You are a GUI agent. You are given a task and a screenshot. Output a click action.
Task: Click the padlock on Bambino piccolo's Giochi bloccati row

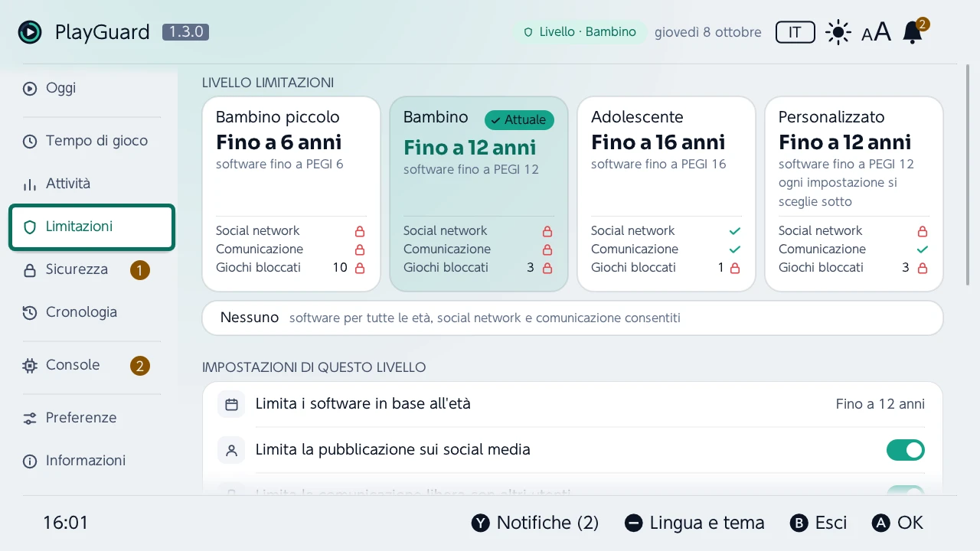(x=360, y=268)
